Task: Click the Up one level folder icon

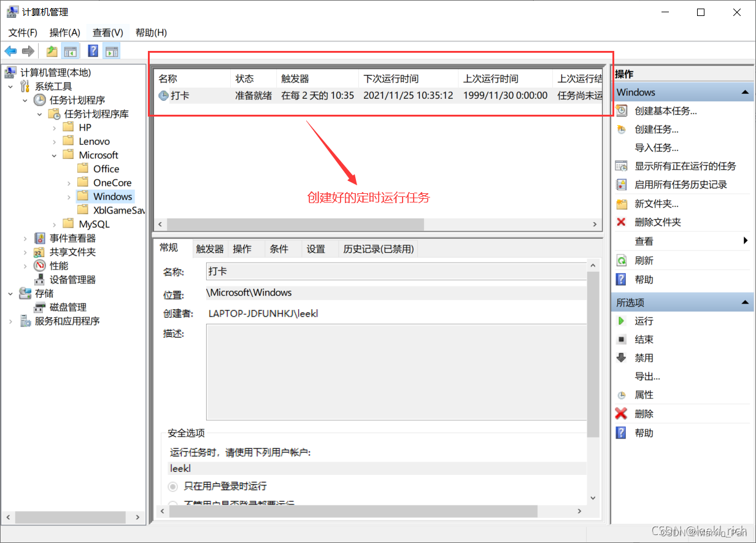Action: [52, 51]
